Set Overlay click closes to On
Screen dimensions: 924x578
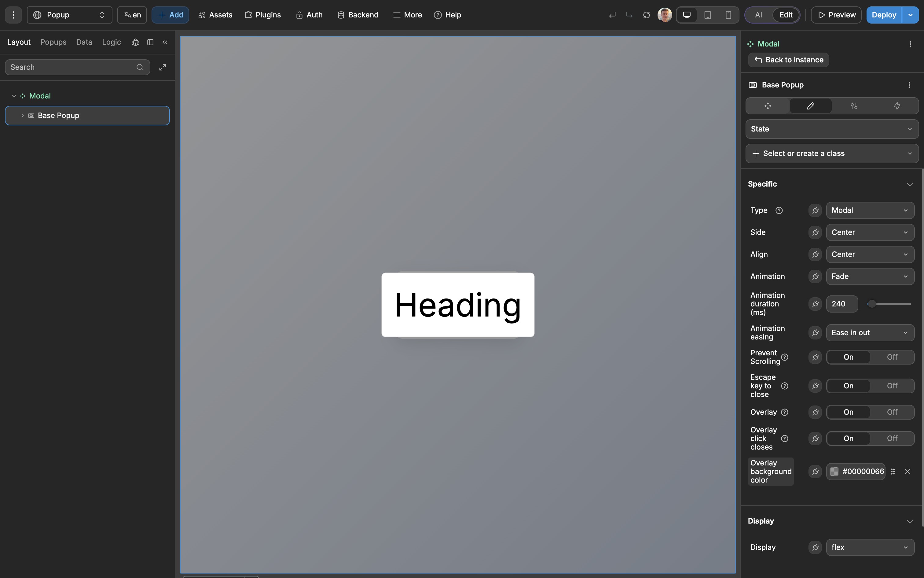click(x=849, y=439)
